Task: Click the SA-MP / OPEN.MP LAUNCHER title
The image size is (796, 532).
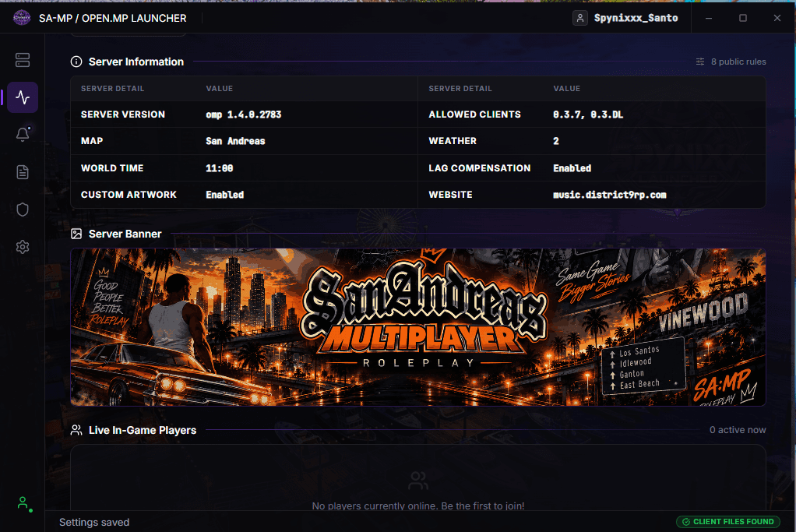Action: [x=113, y=18]
